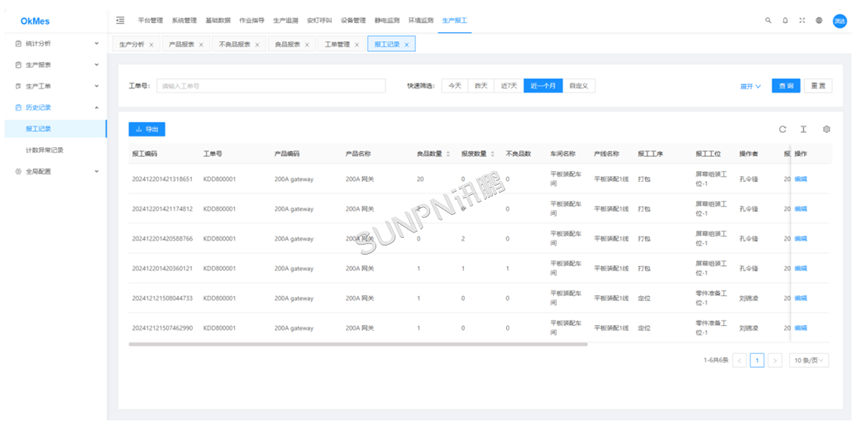Collapse the sidebar with the menu fold icon
860x425 pixels.
[x=120, y=20]
